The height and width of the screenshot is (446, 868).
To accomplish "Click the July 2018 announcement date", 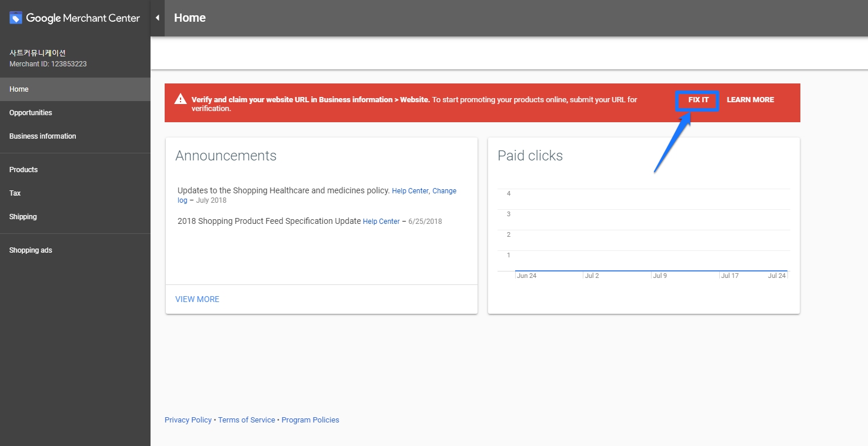I will pos(211,200).
